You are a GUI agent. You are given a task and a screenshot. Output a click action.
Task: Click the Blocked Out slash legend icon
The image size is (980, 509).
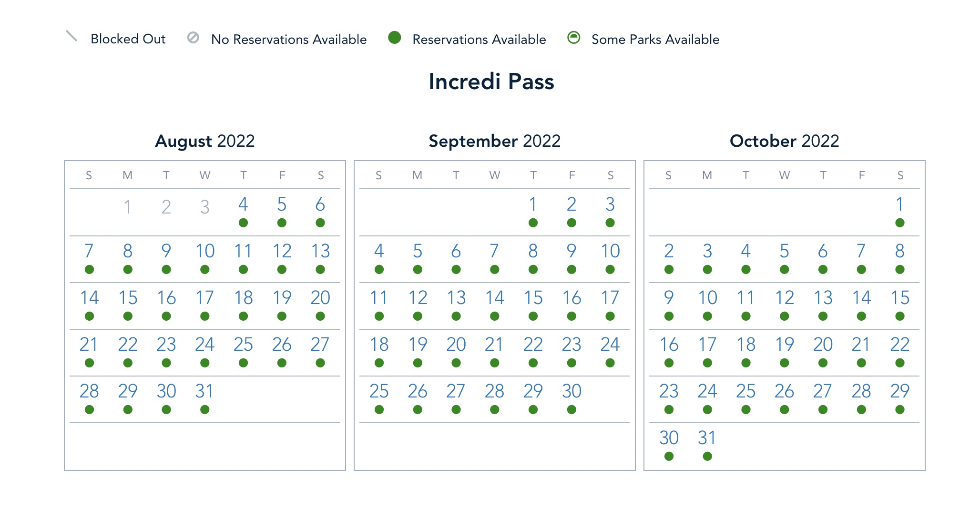pyautogui.click(x=71, y=36)
